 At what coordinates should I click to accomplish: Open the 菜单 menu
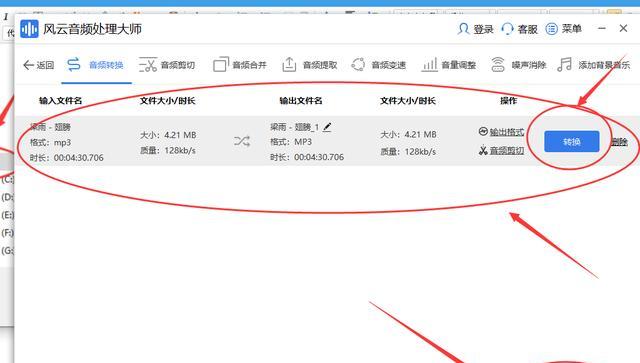coord(564,29)
